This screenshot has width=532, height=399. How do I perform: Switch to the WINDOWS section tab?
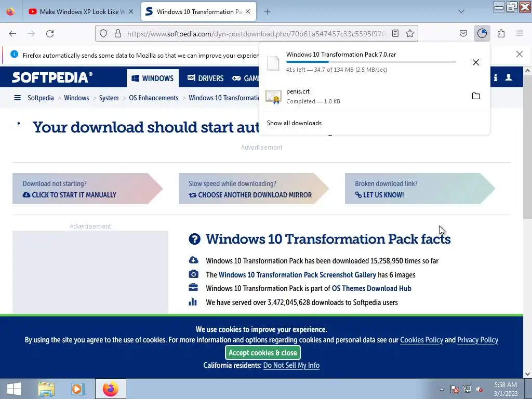click(x=153, y=78)
